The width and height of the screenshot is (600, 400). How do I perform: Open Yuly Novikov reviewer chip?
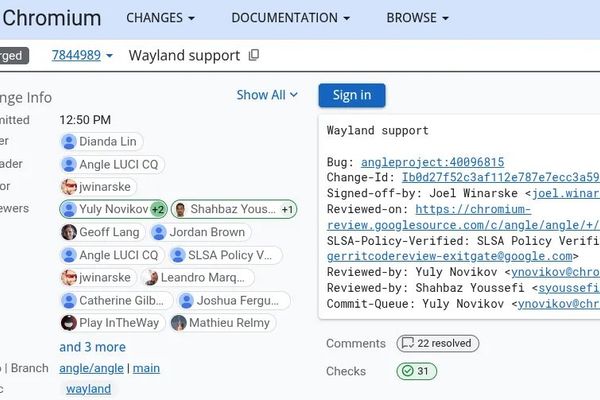click(x=113, y=209)
